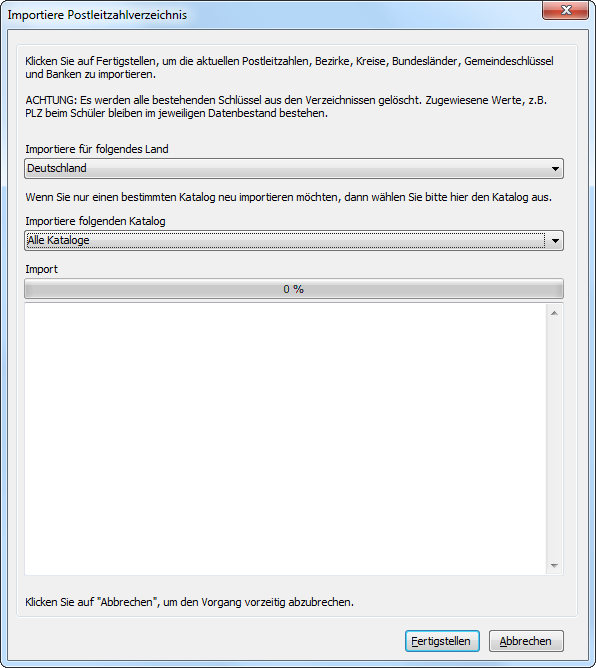Click the Fertigstellen button
Viewport: 596px width, 668px height.
coord(442,641)
